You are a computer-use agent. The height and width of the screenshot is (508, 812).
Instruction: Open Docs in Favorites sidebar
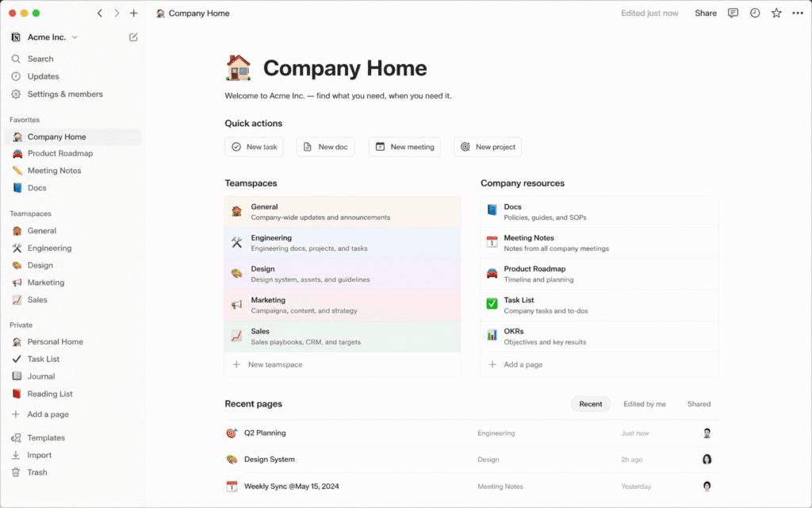[x=72, y=187]
